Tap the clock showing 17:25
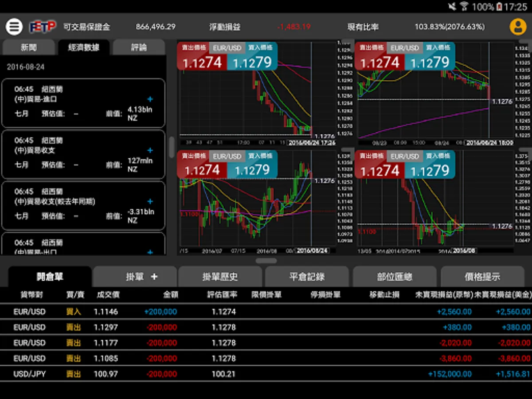Viewport: 532px width, 399px height. click(x=516, y=7)
